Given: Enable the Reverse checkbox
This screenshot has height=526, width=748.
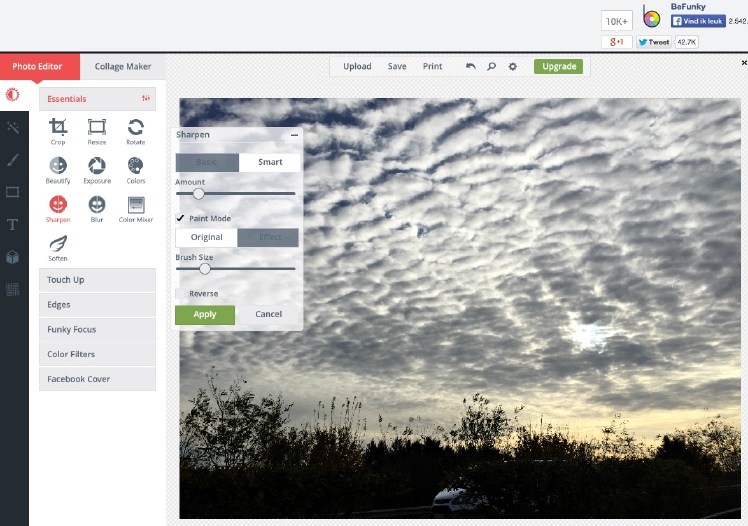Looking at the screenshot, I should (x=180, y=293).
